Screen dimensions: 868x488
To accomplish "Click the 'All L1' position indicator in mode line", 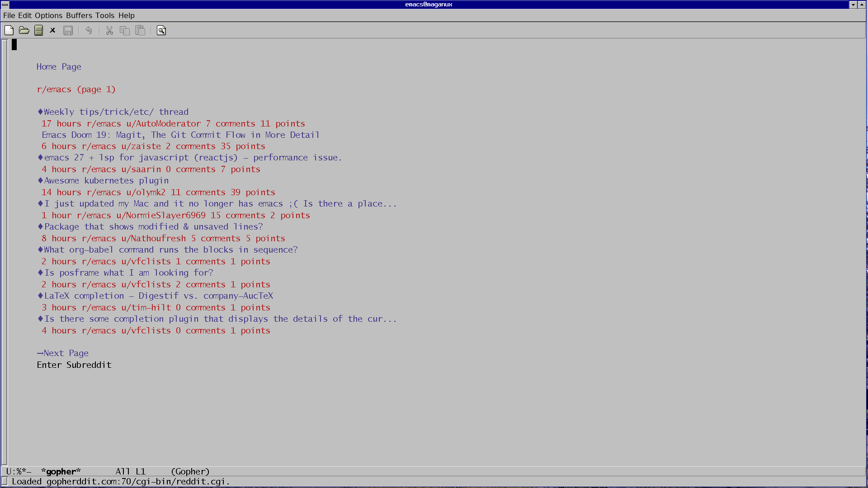I will pyautogui.click(x=131, y=472).
